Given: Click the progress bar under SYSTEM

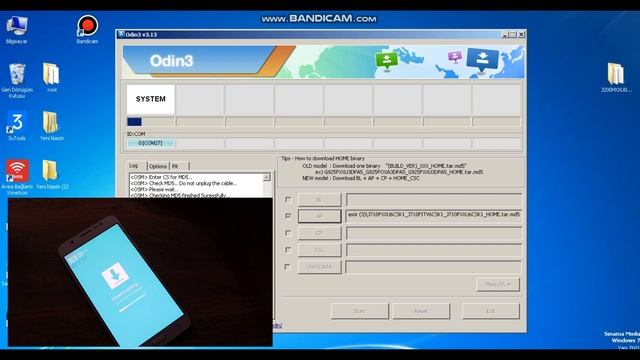Looking at the screenshot, I should click(151, 122).
